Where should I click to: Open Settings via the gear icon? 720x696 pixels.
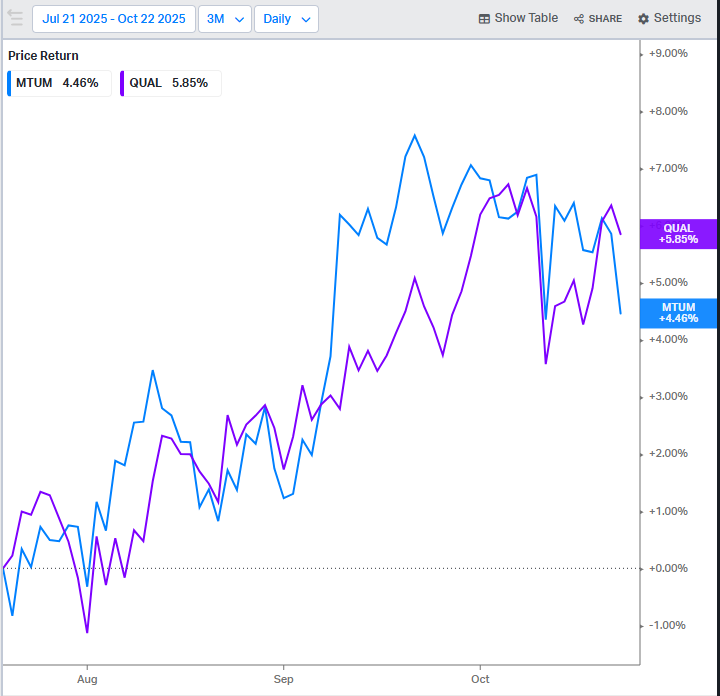[643, 19]
